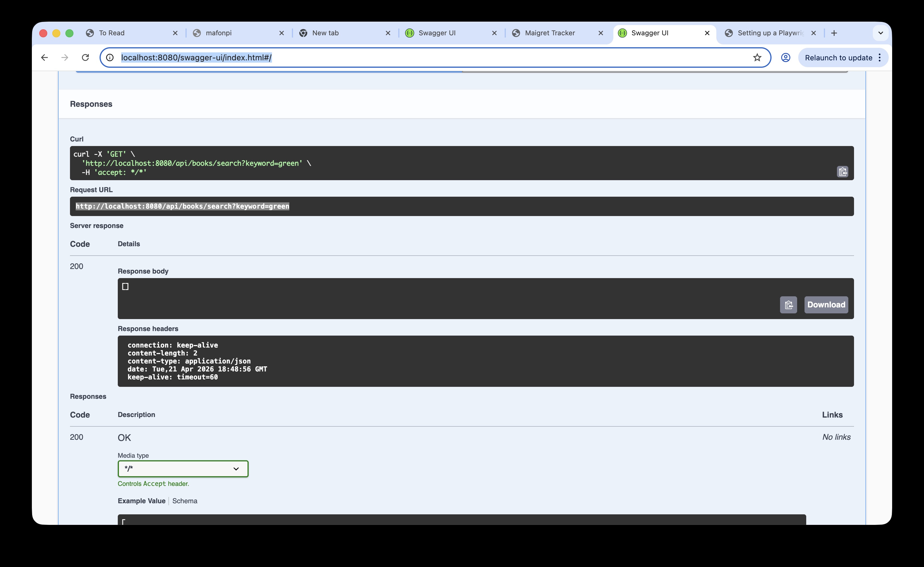This screenshot has width=924, height=567.
Task: Close the Setting up a Playwright tab
Action: (813, 33)
